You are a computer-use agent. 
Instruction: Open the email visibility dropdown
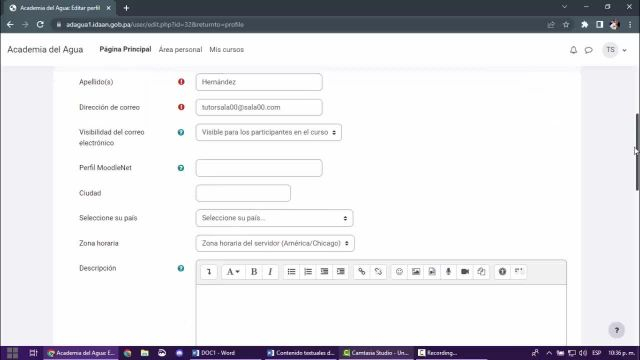[x=269, y=132]
